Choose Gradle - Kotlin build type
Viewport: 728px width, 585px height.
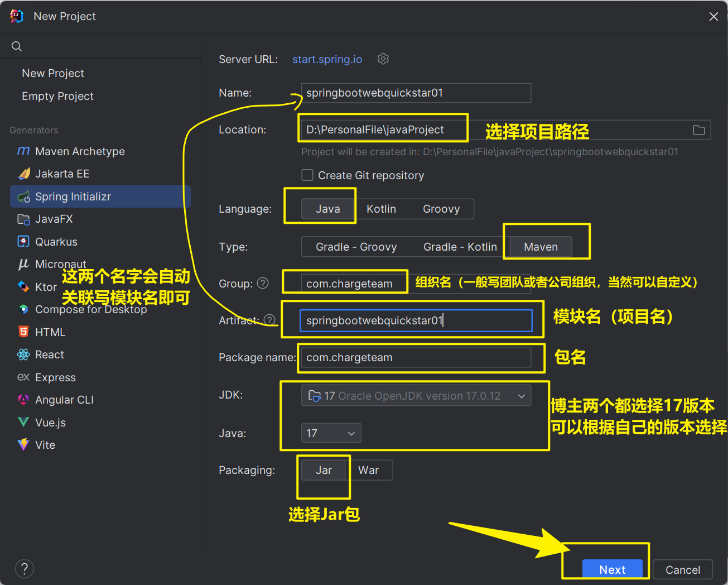[460, 247]
